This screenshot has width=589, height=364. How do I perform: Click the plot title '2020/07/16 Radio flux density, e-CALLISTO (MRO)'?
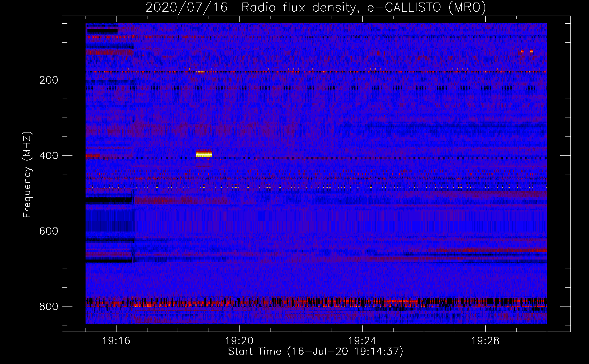[316, 7]
